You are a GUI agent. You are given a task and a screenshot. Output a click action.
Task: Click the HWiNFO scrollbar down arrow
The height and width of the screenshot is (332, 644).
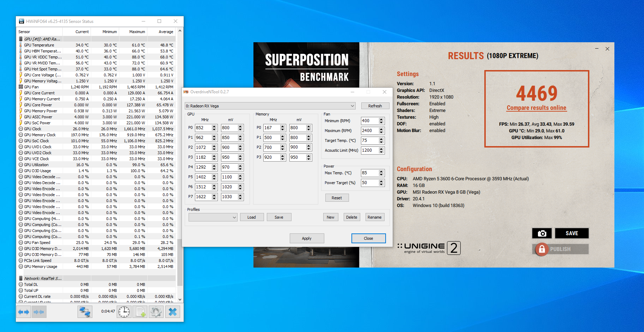[180, 300]
